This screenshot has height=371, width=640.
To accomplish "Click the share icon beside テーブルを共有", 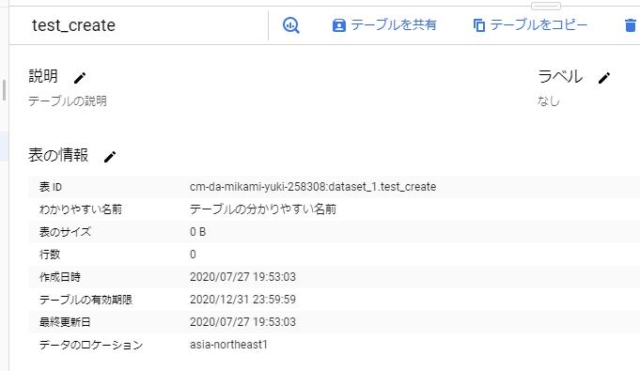I will (339, 26).
